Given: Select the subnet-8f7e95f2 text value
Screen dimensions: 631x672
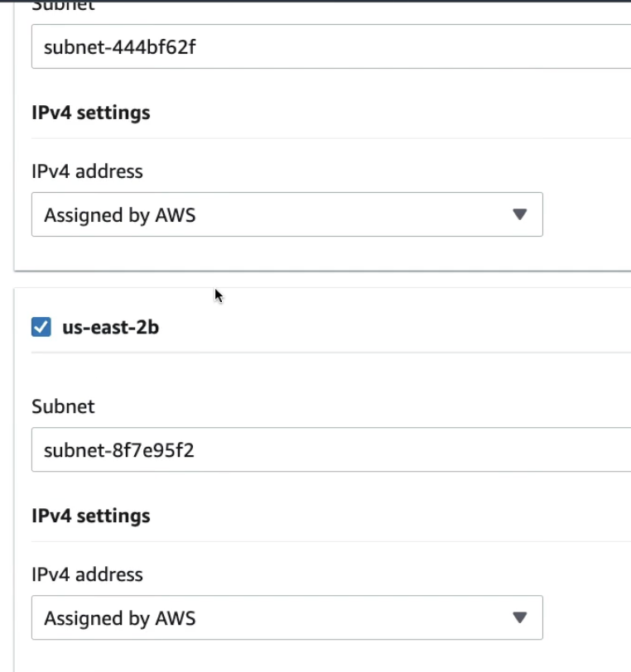Looking at the screenshot, I should [x=118, y=450].
